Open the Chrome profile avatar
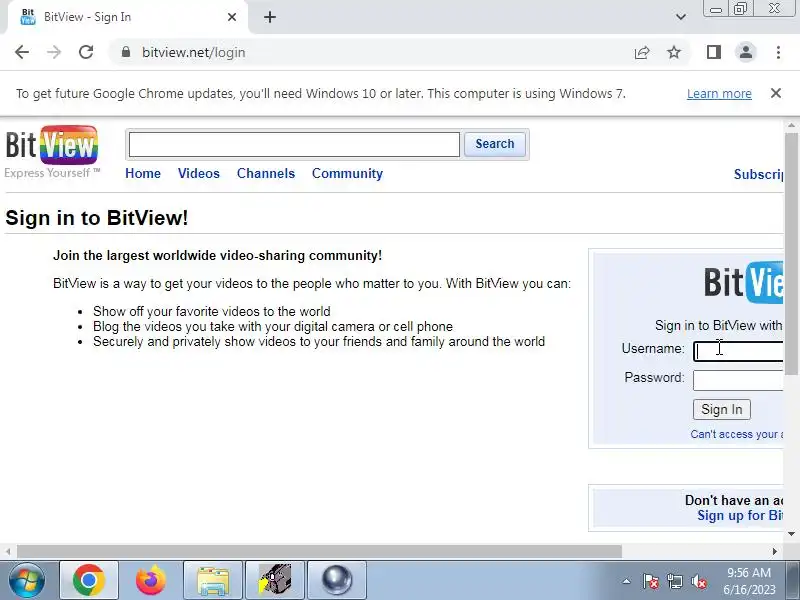 746,52
